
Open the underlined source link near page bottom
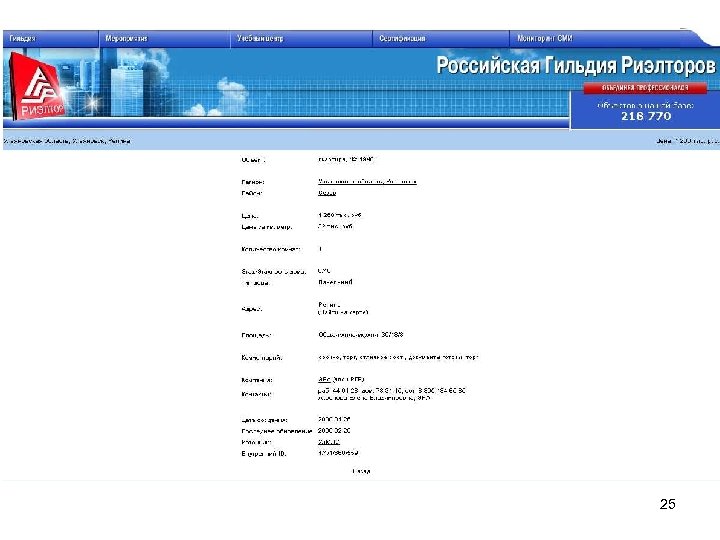(329, 442)
